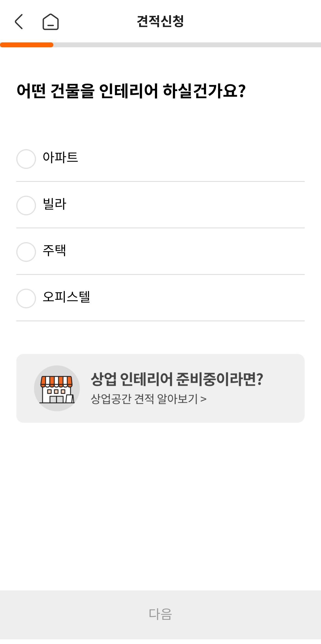
Task: Select the 주택 radio button
Action: pyautogui.click(x=26, y=252)
